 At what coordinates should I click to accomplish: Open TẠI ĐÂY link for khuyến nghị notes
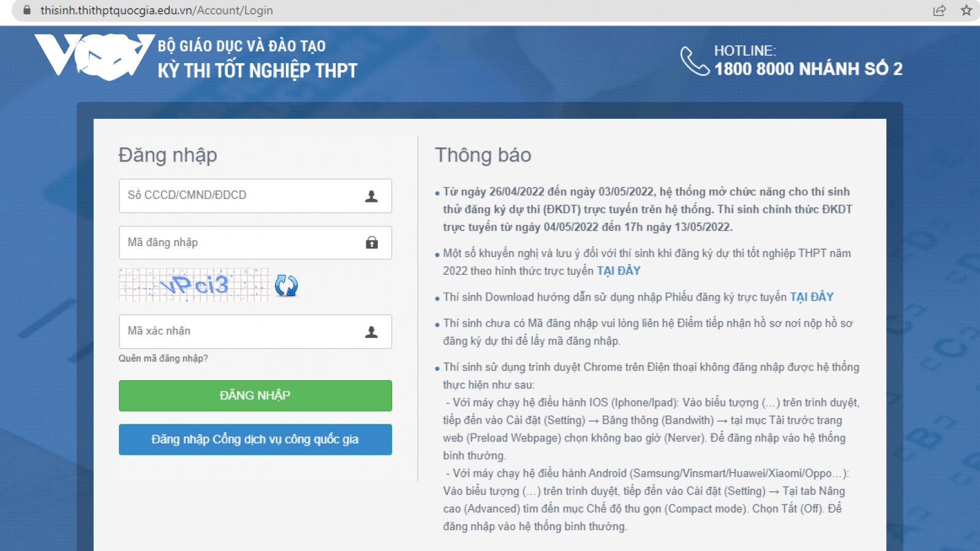click(x=619, y=271)
